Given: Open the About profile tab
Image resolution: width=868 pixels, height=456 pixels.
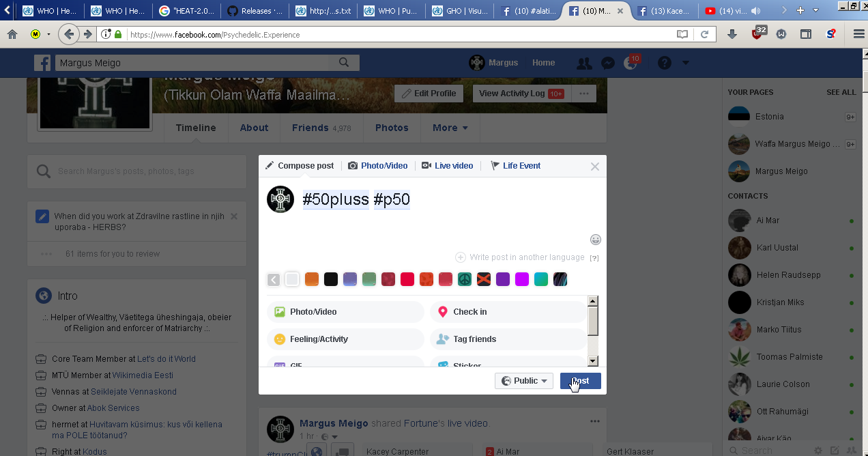Looking at the screenshot, I should (x=254, y=128).
